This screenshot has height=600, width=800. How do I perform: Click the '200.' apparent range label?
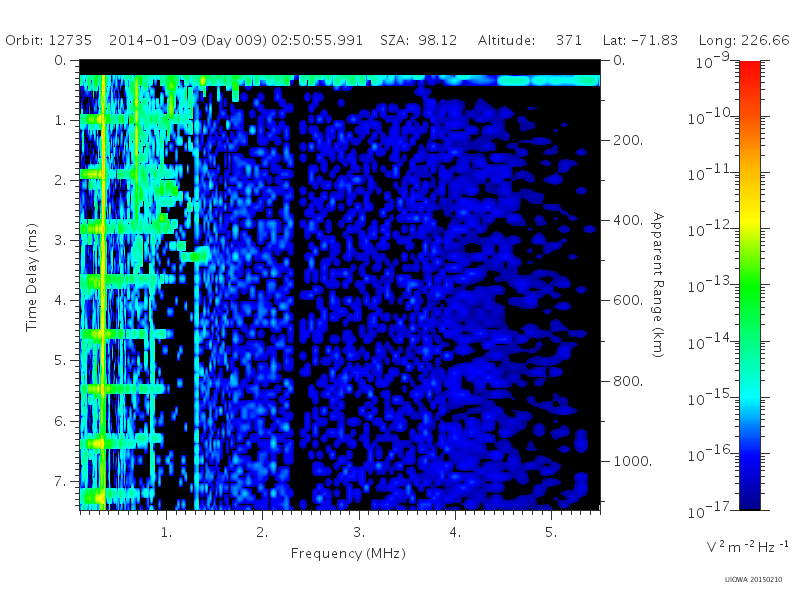coord(628,140)
